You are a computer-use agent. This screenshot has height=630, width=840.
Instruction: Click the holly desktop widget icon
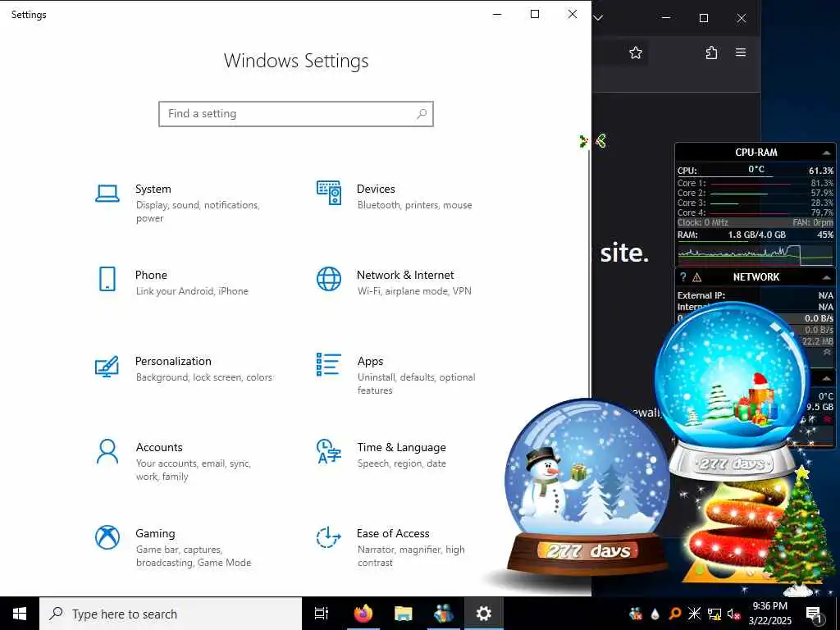(583, 141)
